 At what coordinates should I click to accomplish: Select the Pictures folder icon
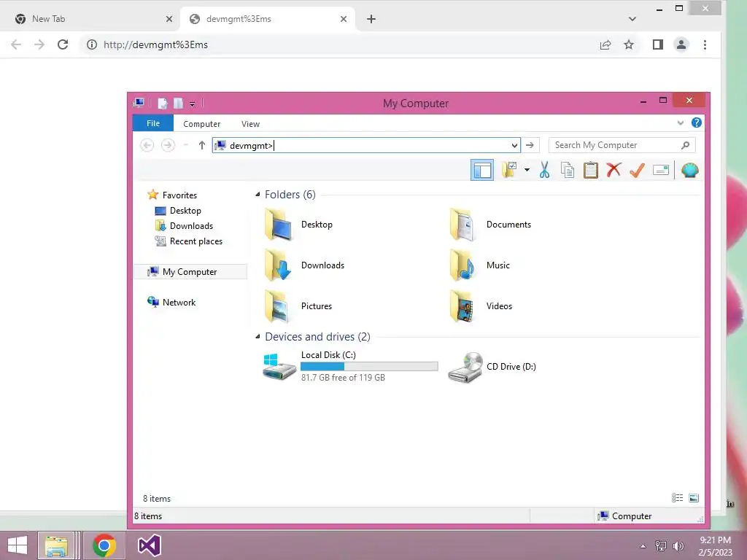[x=279, y=306]
